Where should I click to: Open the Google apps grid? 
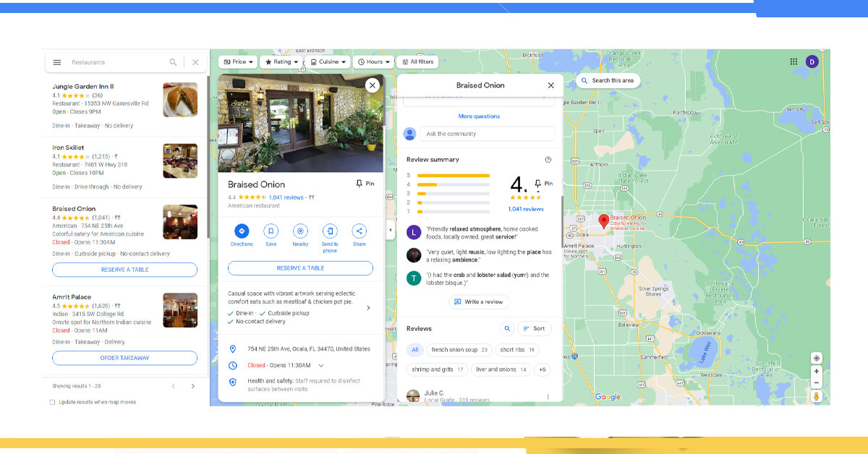click(793, 62)
